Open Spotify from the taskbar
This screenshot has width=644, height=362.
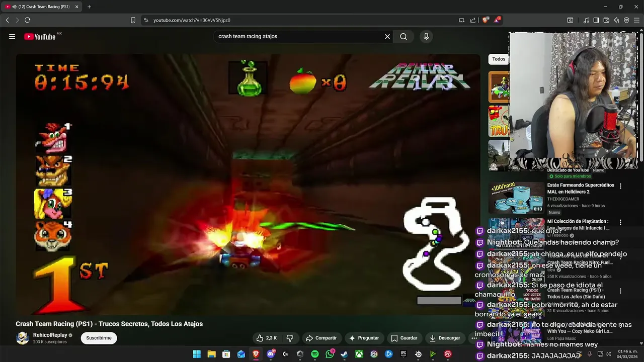click(x=315, y=354)
